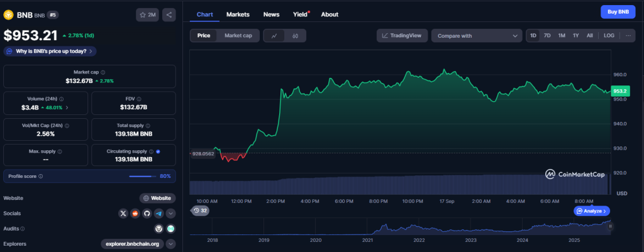
Task: Open the Reddit social icon
Action: (x=135, y=214)
